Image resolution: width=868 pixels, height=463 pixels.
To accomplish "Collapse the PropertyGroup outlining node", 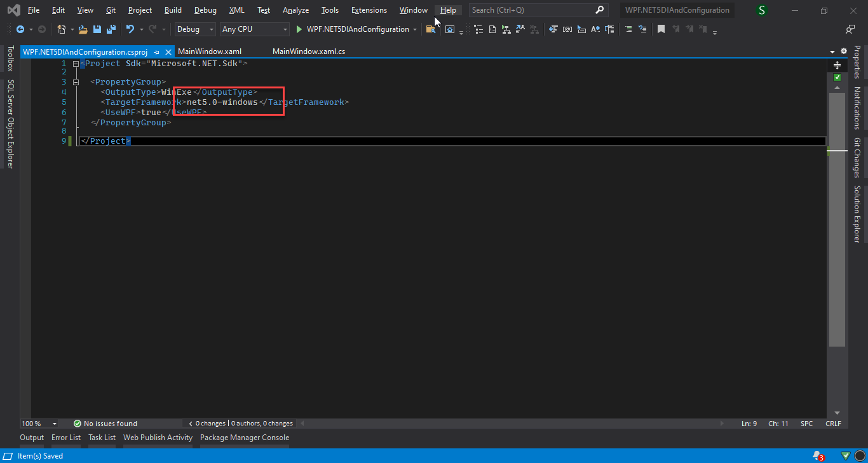I will [76, 82].
